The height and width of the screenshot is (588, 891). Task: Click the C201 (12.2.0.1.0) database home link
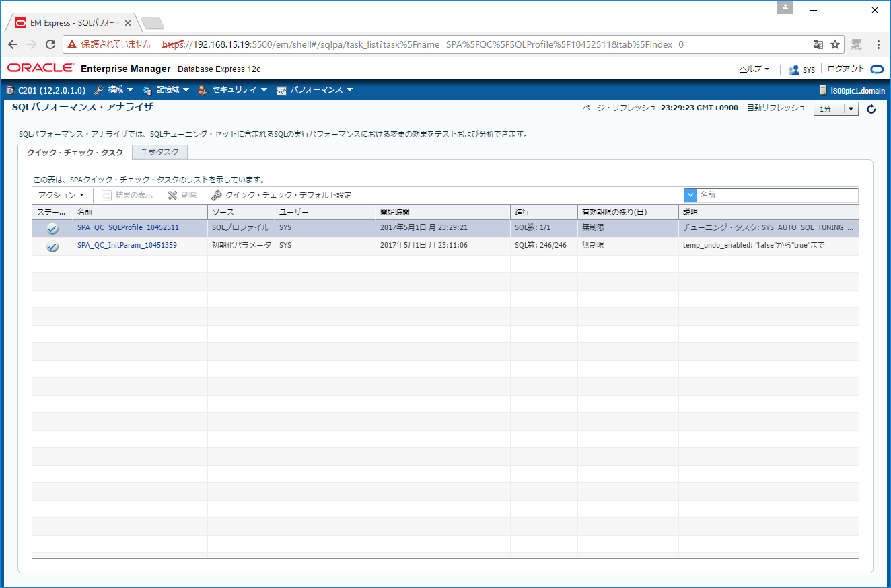pos(46,90)
